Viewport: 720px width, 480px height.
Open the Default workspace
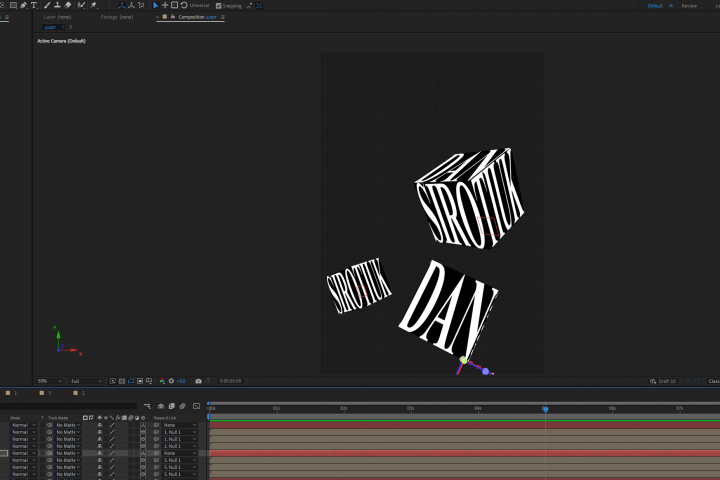pyautogui.click(x=655, y=6)
